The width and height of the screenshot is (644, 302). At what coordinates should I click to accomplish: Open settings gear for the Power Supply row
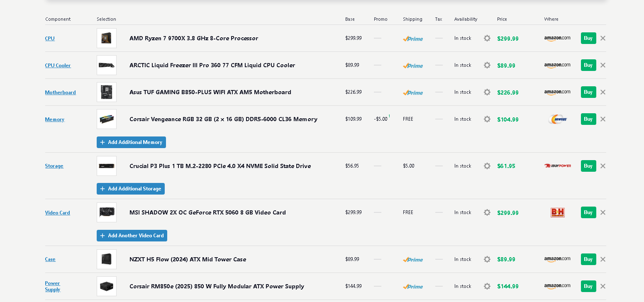pyautogui.click(x=487, y=286)
